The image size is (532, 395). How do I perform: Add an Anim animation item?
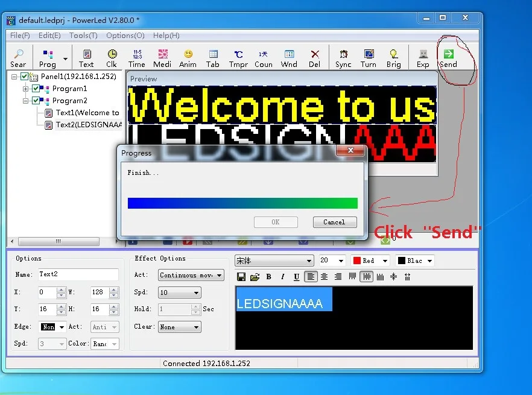[188, 58]
